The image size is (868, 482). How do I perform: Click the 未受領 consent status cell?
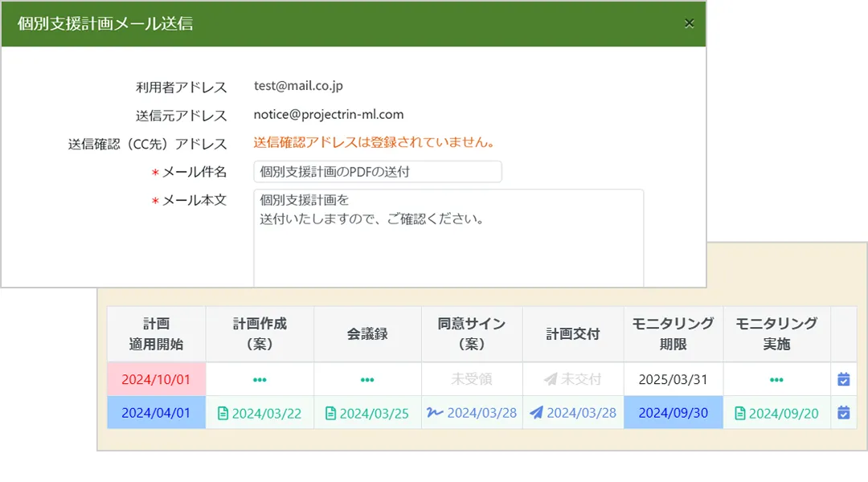pos(472,379)
